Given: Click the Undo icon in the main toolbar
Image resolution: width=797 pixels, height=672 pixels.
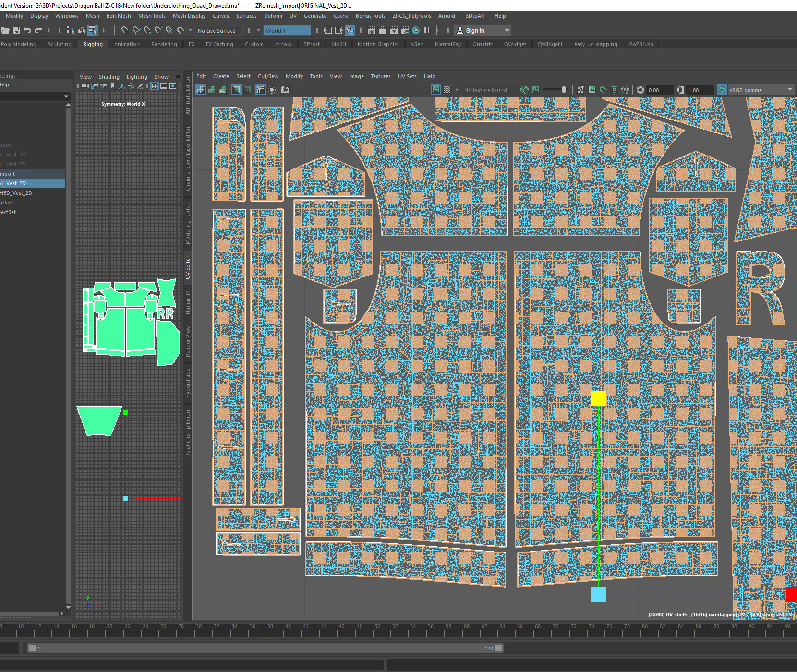Looking at the screenshot, I should [27, 30].
